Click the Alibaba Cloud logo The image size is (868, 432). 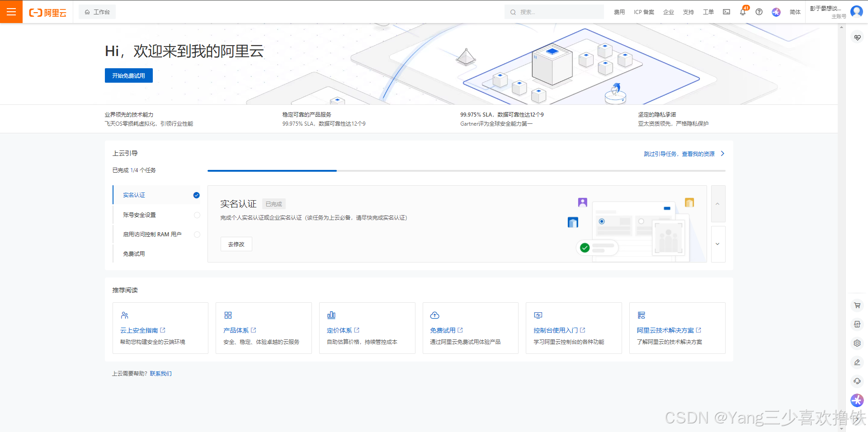pyautogui.click(x=48, y=12)
